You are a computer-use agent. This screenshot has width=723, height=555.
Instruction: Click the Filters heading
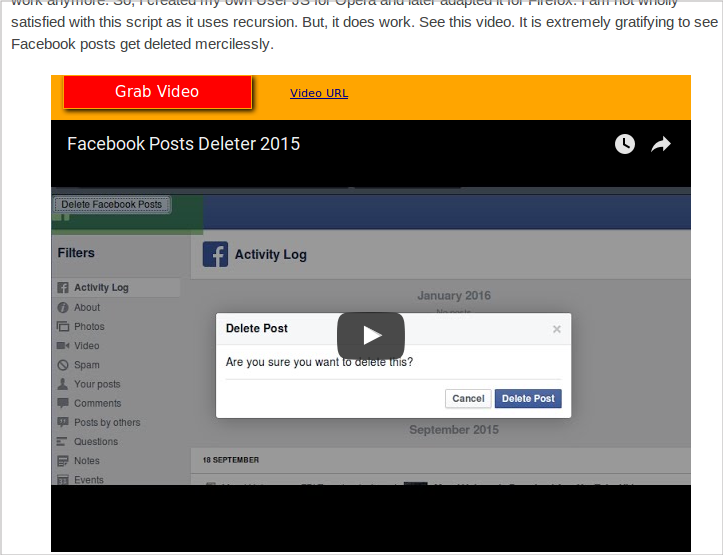(x=76, y=253)
